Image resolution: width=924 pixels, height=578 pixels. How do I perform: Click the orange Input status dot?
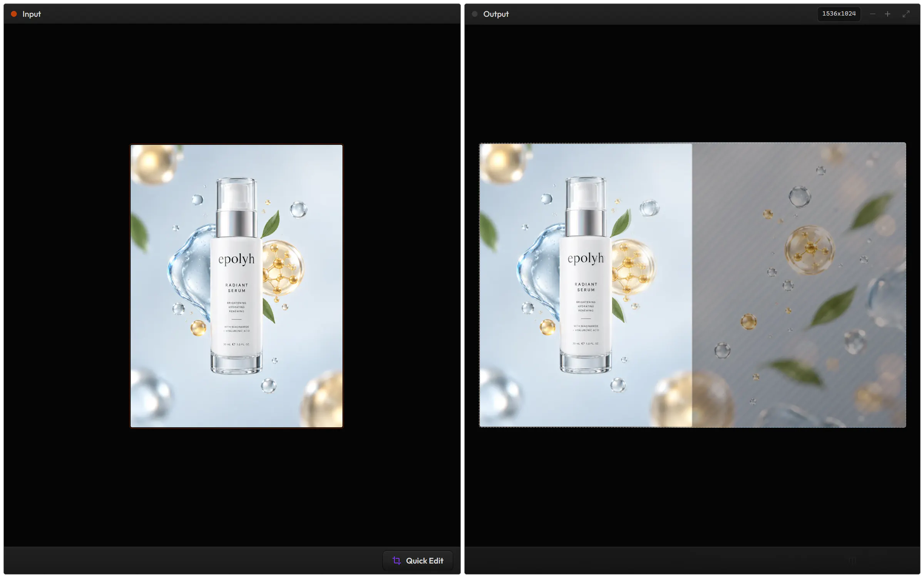pos(14,14)
